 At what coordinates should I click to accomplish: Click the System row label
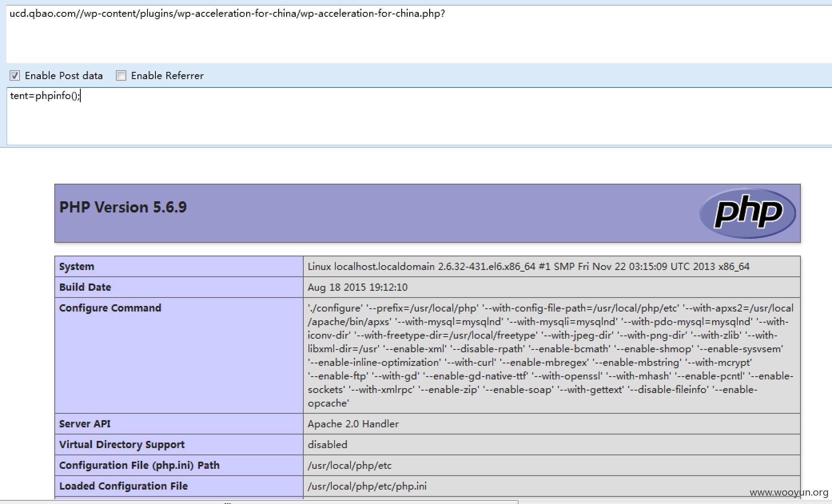tap(77, 266)
